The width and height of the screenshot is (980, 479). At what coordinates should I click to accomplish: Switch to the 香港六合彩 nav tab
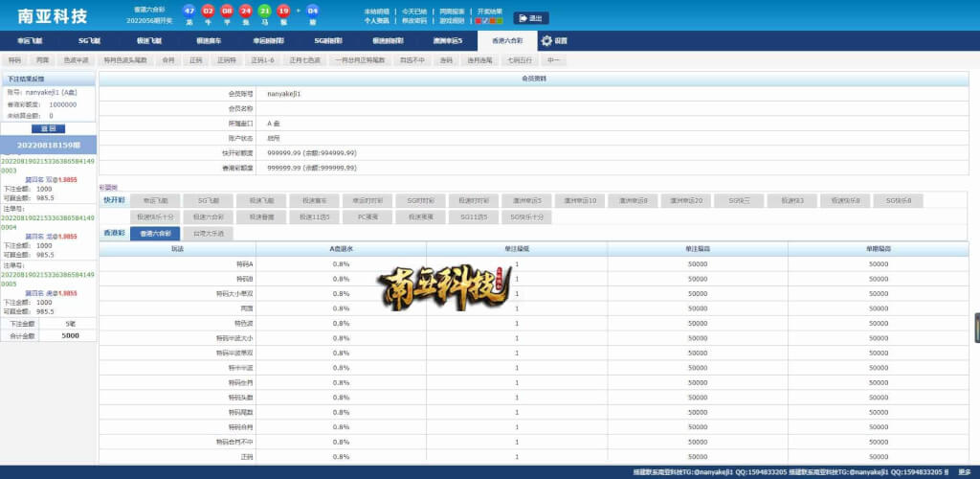tap(507, 40)
